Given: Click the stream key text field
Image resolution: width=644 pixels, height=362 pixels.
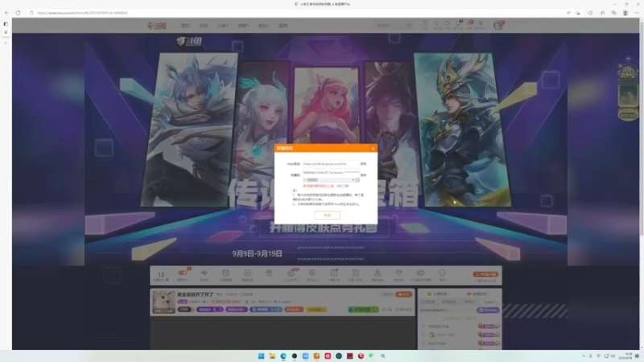Looking at the screenshot, I should [x=331, y=173].
